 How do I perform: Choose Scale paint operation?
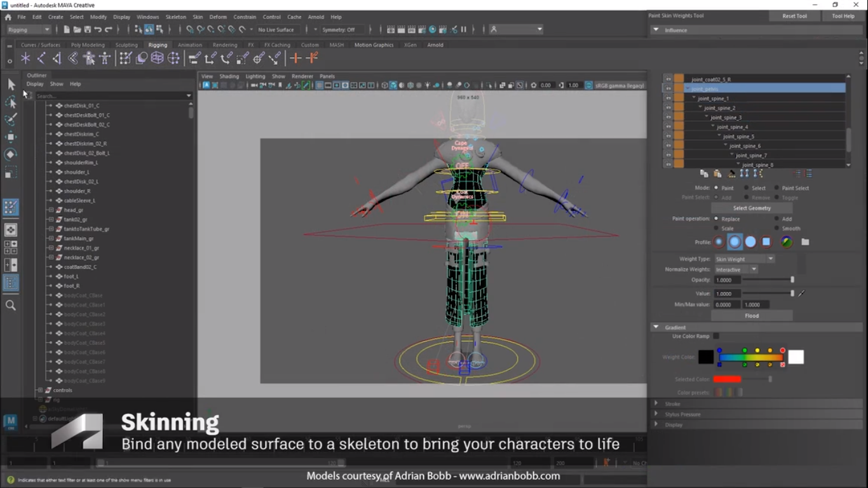point(716,228)
